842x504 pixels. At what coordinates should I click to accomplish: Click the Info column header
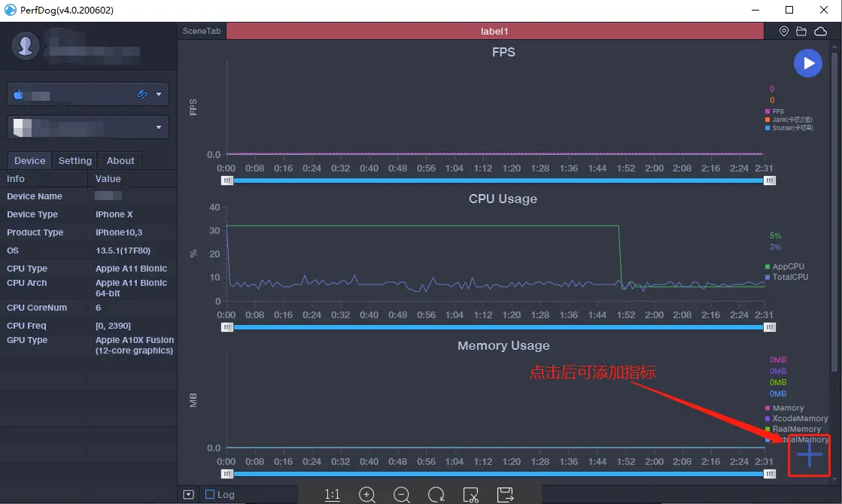pyautogui.click(x=16, y=179)
